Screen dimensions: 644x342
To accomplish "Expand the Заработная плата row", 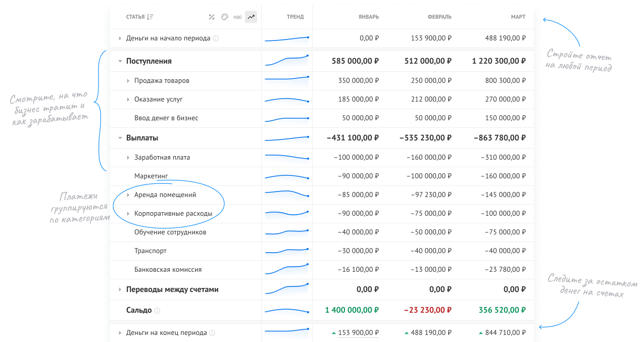I will [128, 158].
